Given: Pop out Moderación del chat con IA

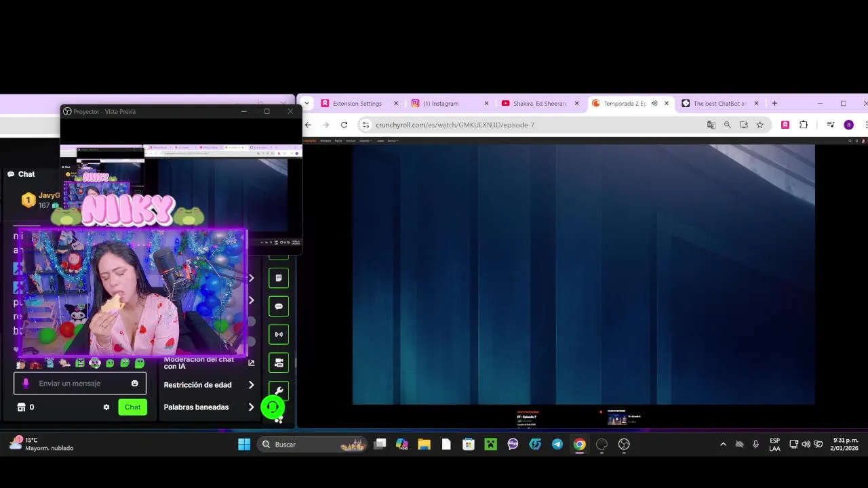Looking at the screenshot, I should (x=251, y=363).
